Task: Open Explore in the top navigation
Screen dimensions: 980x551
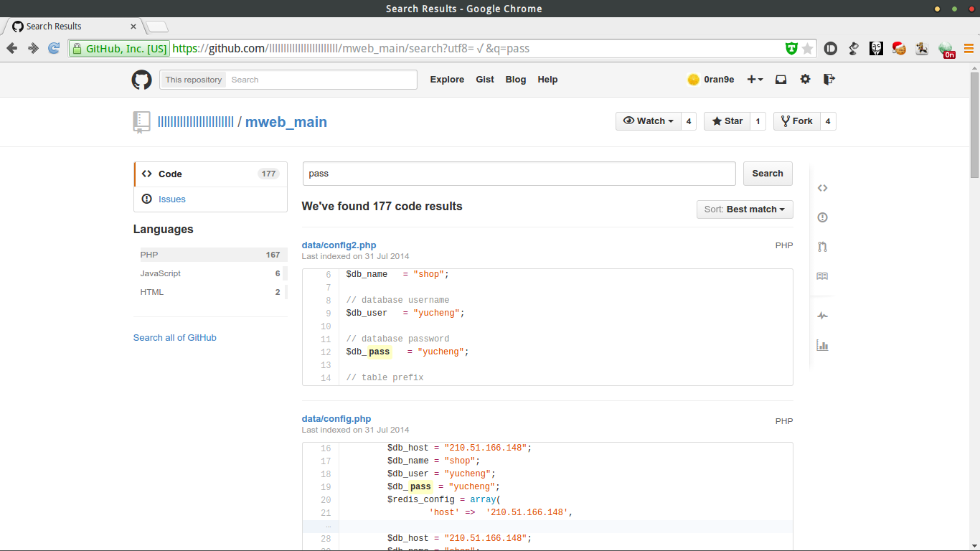Action: click(x=447, y=80)
